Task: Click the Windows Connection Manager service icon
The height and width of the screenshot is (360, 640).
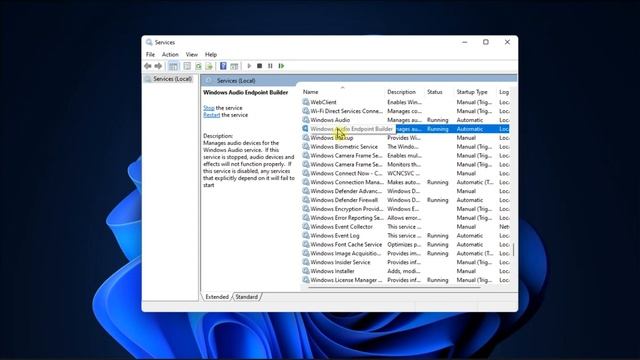Action: [306, 182]
